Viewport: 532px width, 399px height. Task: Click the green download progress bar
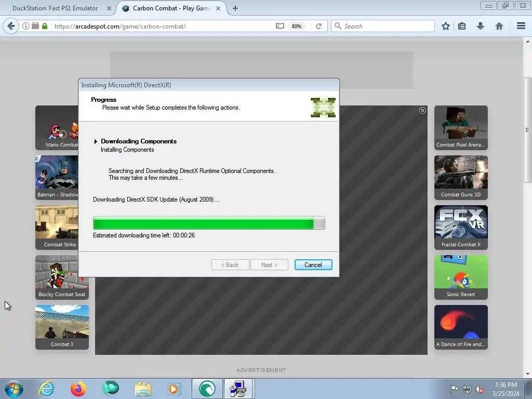coord(209,223)
